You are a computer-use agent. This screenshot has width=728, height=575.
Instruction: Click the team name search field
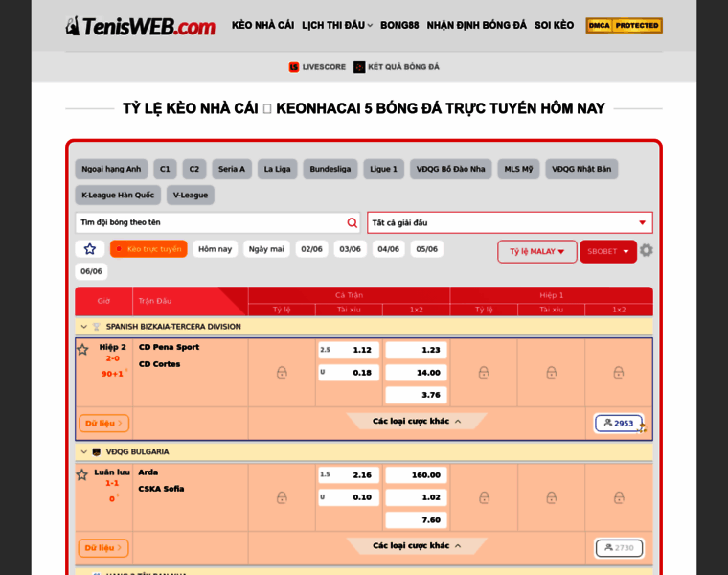(217, 222)
